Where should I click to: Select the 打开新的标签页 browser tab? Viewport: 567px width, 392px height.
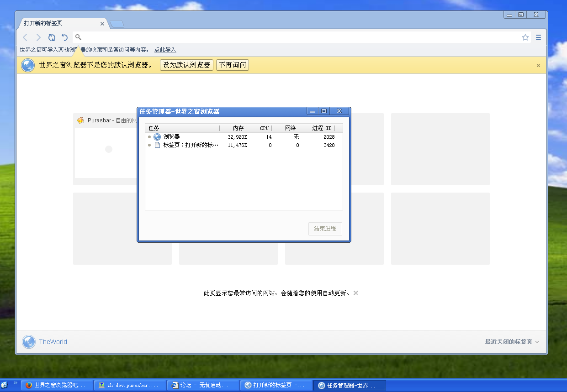[x=59, y=23]
